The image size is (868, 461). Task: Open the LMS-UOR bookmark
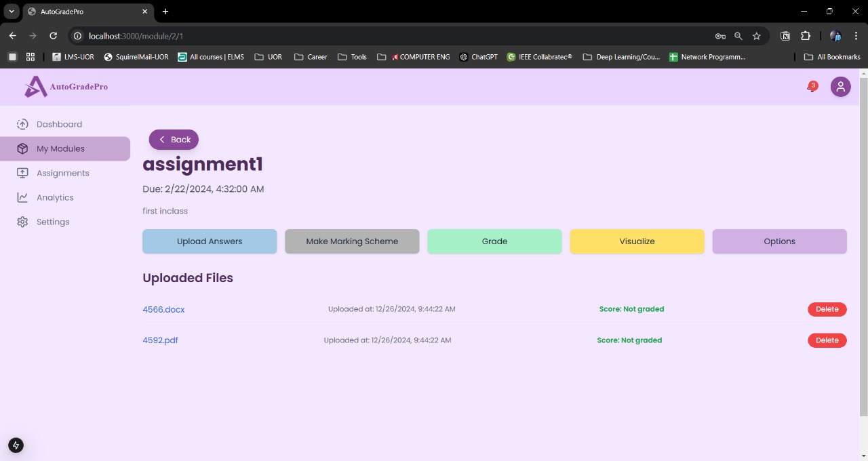pos(73,57)
